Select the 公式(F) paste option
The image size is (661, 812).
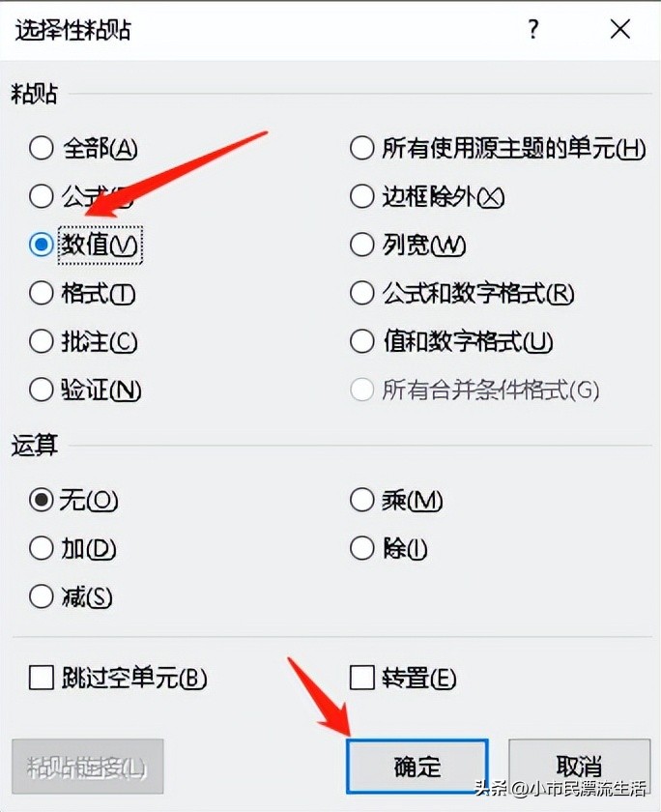click(x=42, y=196)
